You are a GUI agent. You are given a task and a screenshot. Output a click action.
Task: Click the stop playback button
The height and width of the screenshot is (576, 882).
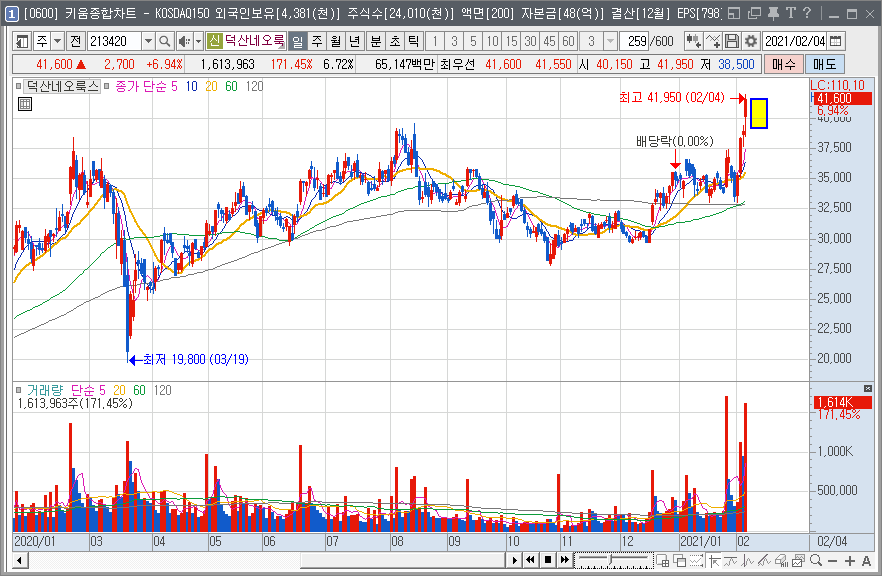(x=547, y=560)
